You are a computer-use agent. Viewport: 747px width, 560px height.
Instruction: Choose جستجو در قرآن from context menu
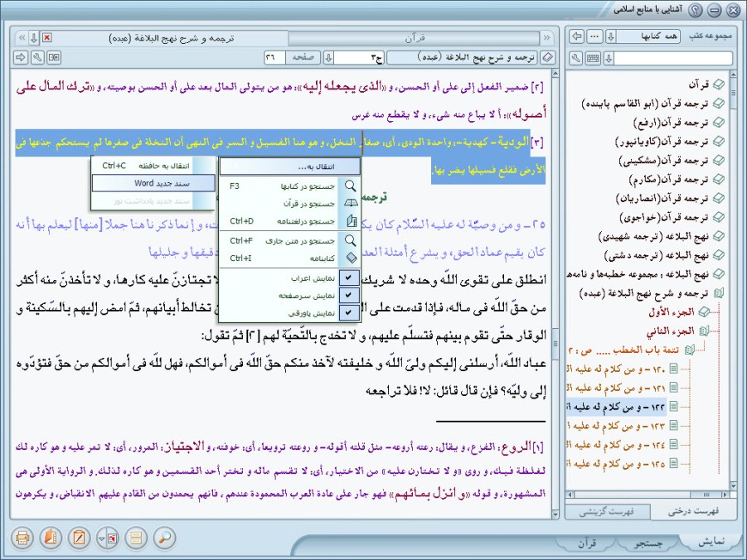pyautogui.click(x=289, y=203)
